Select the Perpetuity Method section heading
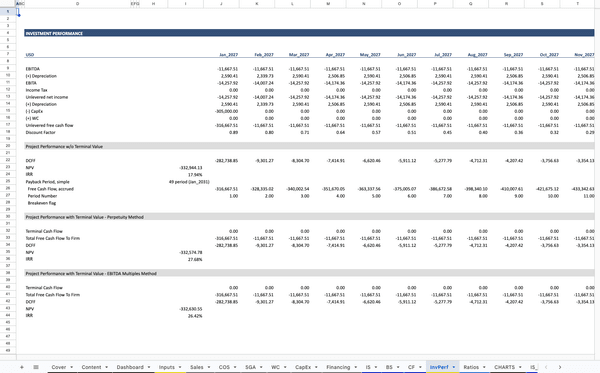The height and width of the screenshot is (373, 600). [x=85, y=217]
